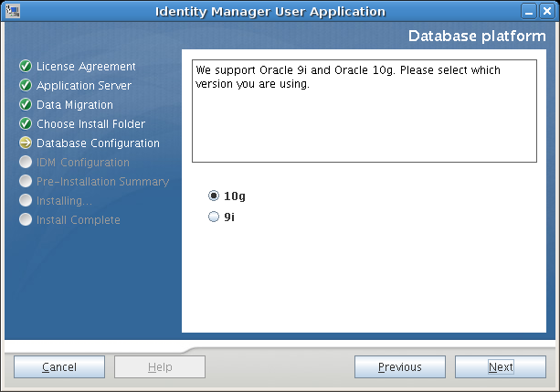Click the Choose Install Folder checkmark icon
Viewport: 560px width, 392px height.
(26, 124)
